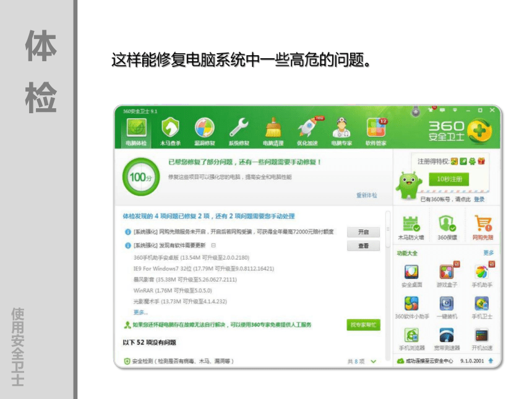
Task: Open the 漏洞修复 Windows icon
Action: click(205, 127)
